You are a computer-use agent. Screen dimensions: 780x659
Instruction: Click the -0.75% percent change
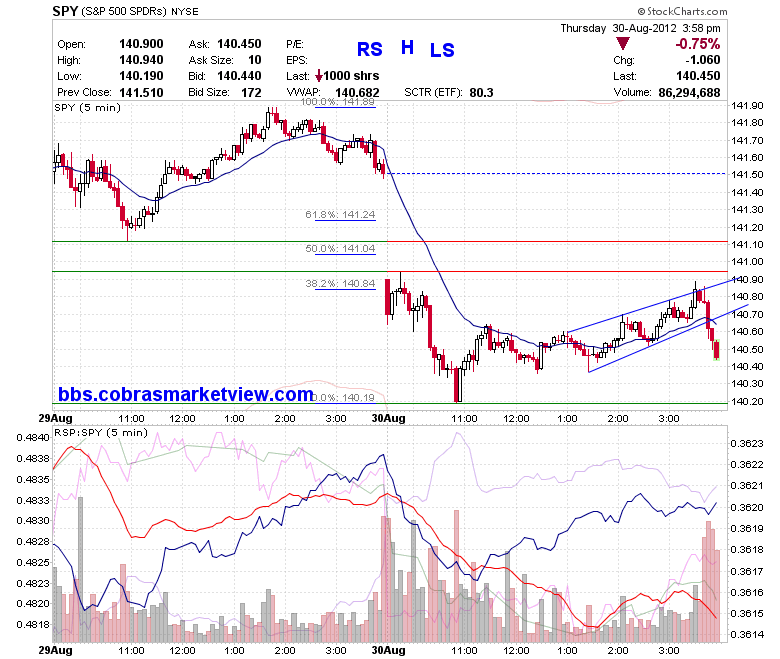coord(697,44)
